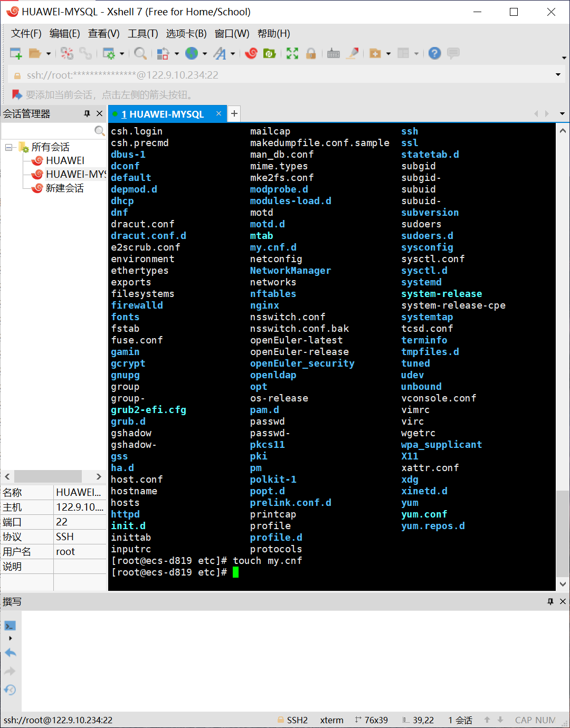Screen dimensions: 570x728
Task: Open the 编辑(E) menu
Action: click(65, 34)
